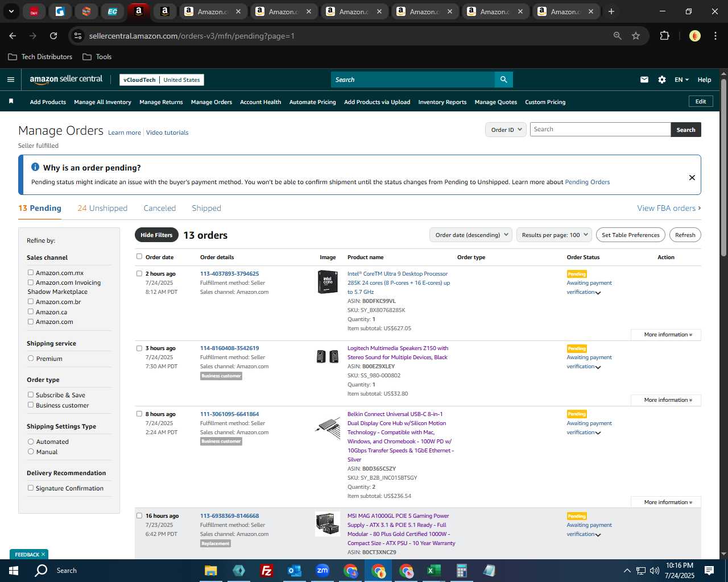Click the Windows Start button
Screen dimensions: 728x582
[14, 571]
